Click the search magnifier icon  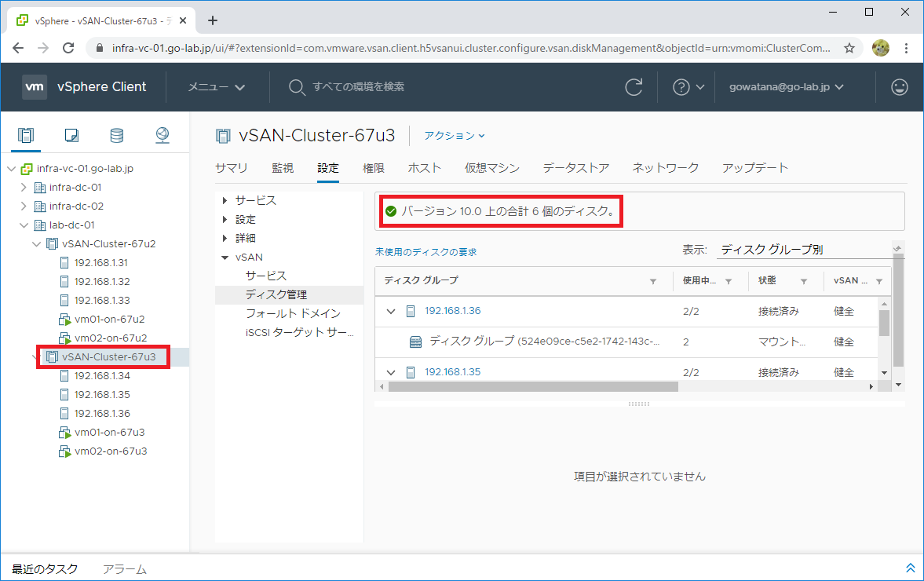(297, 87)
